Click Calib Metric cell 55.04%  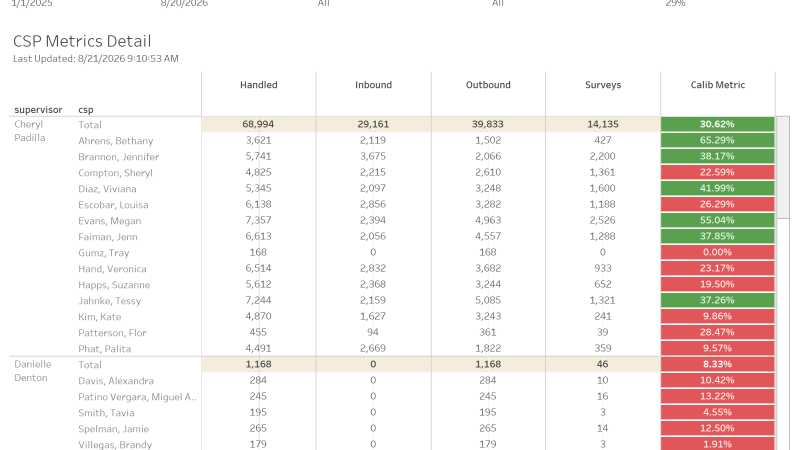(717, 220)
